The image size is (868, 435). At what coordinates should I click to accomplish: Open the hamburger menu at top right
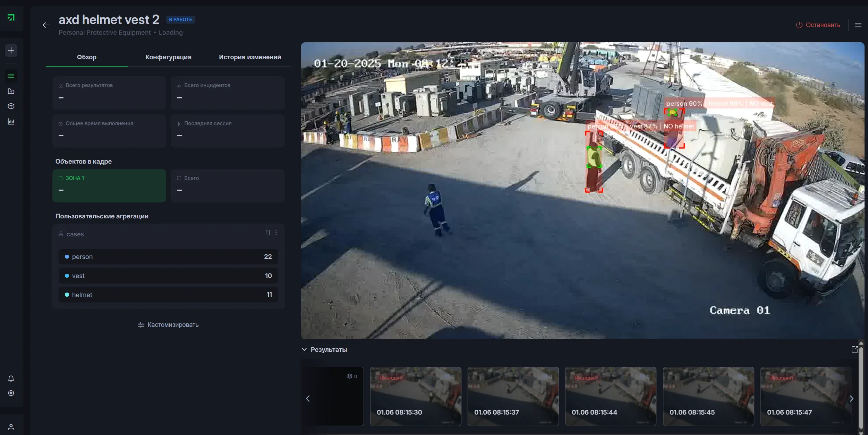(x=858, y=25)
